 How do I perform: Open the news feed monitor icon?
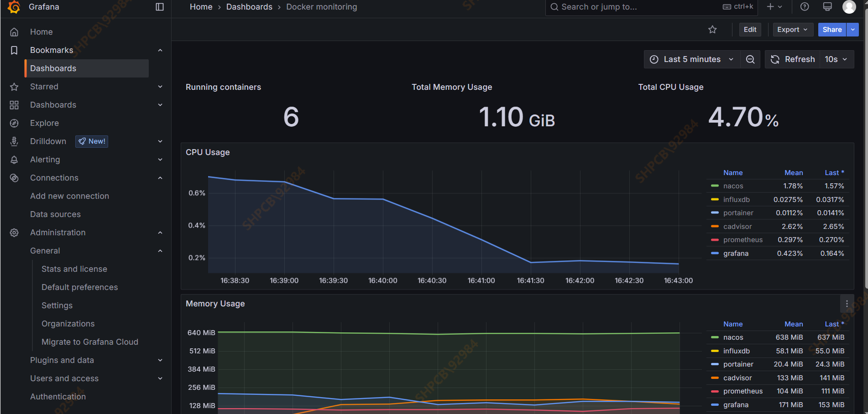[x=827, y=7]
